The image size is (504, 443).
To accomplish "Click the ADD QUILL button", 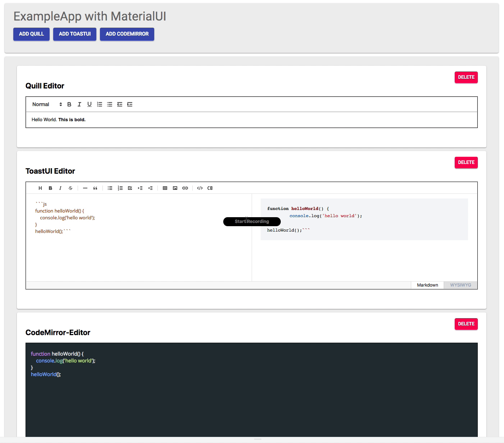I will click(x=31, y=34).
